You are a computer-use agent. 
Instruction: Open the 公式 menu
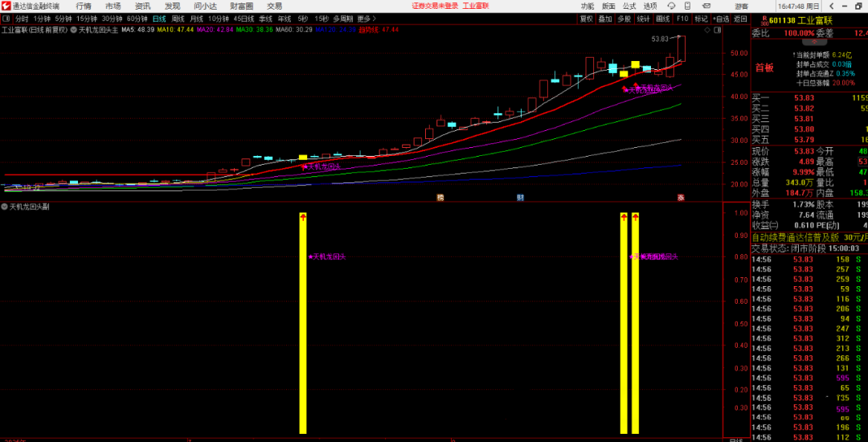pos(630,6)
